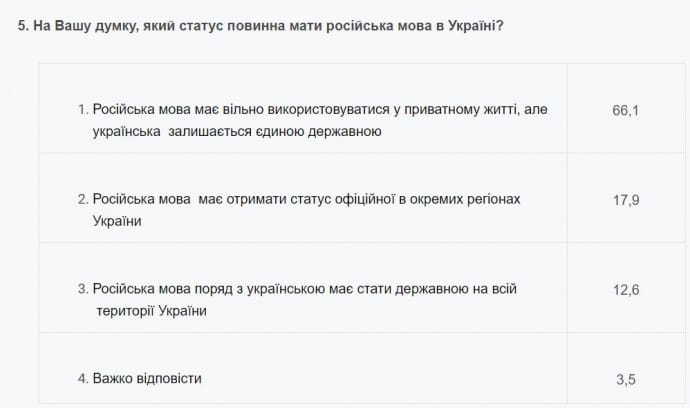690x408 pixels.
Task: Click the 3,5 percentage value
Action: pyautogui.click(x=626, y=379)
